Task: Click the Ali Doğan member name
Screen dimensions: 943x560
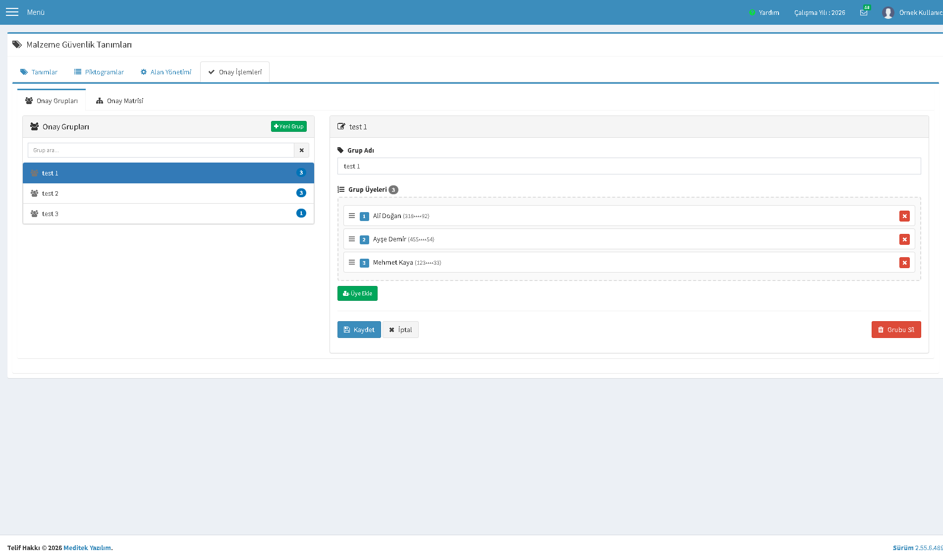Action: [x=387, y=216]
